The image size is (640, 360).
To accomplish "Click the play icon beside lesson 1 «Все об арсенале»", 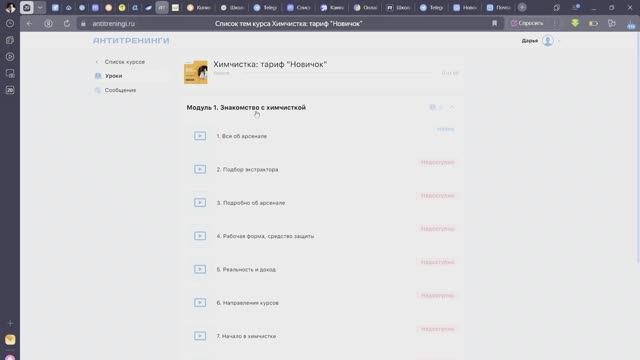I will click(x=200, y=136).
